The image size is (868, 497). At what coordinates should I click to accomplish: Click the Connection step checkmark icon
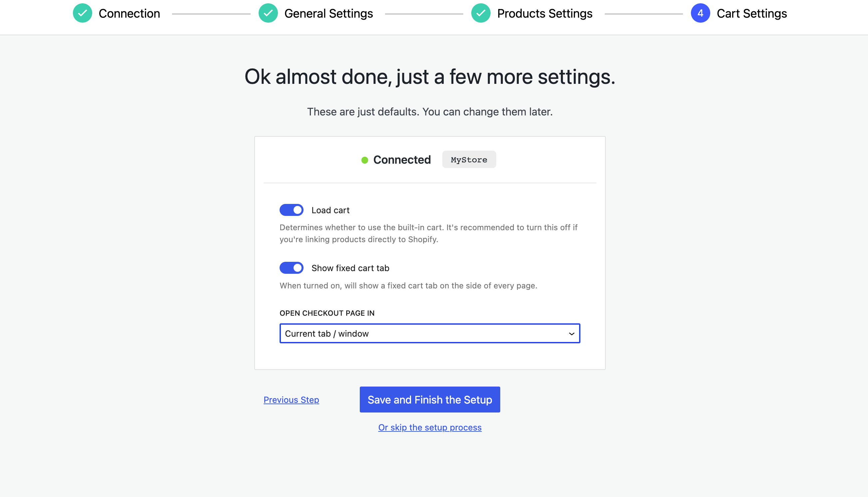pos(82,13)
